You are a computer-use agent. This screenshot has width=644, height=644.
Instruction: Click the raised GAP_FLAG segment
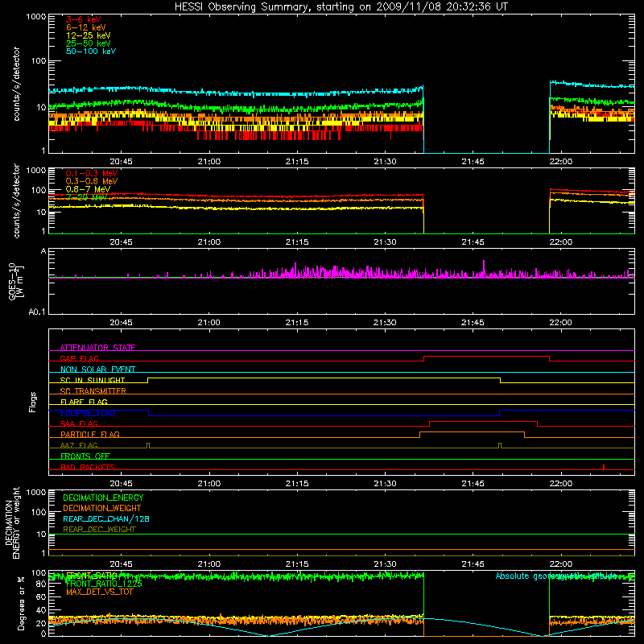tap(486, 356)
